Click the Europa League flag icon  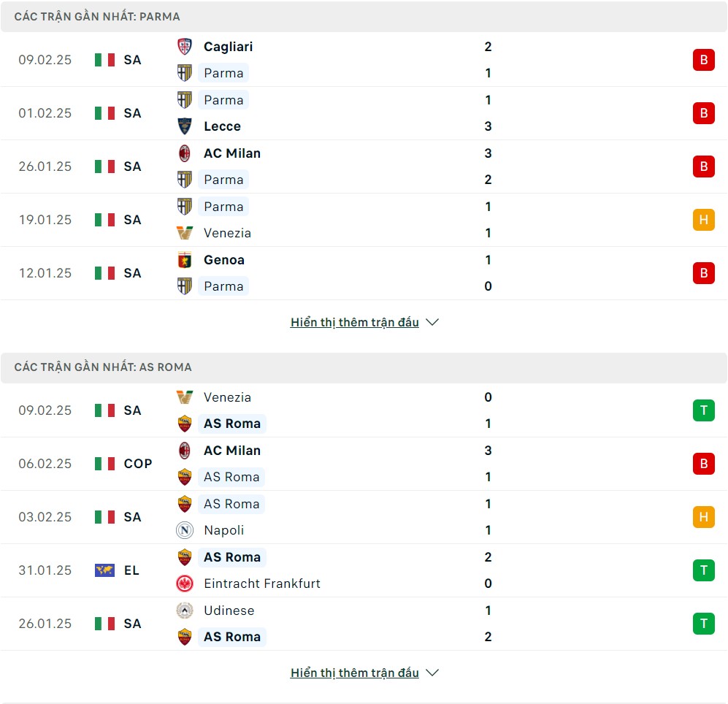(104, 570)
